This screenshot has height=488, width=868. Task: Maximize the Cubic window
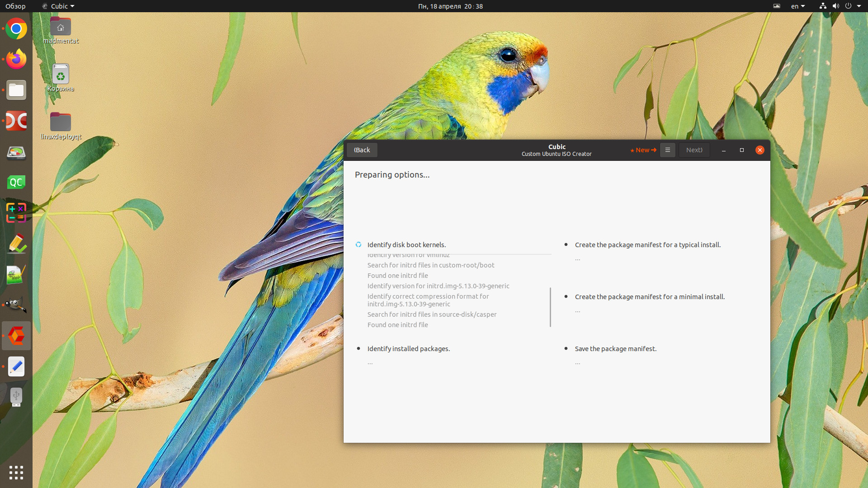coord(742,150)
